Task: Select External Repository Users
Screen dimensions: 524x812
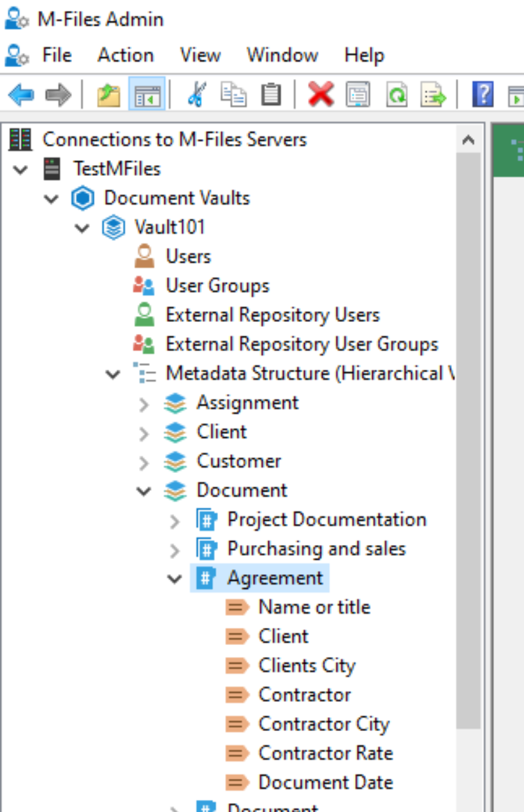Action: pos(273,315)
